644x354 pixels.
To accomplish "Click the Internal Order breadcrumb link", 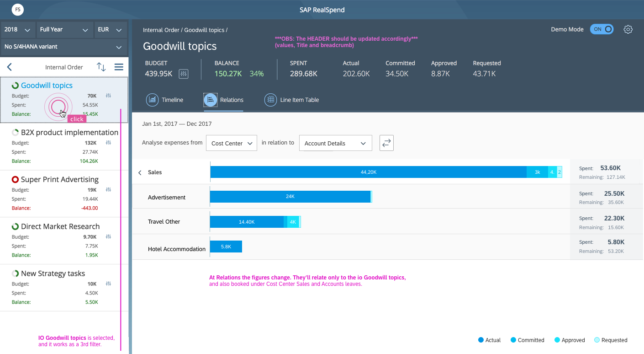I will (x=161, y=30).
